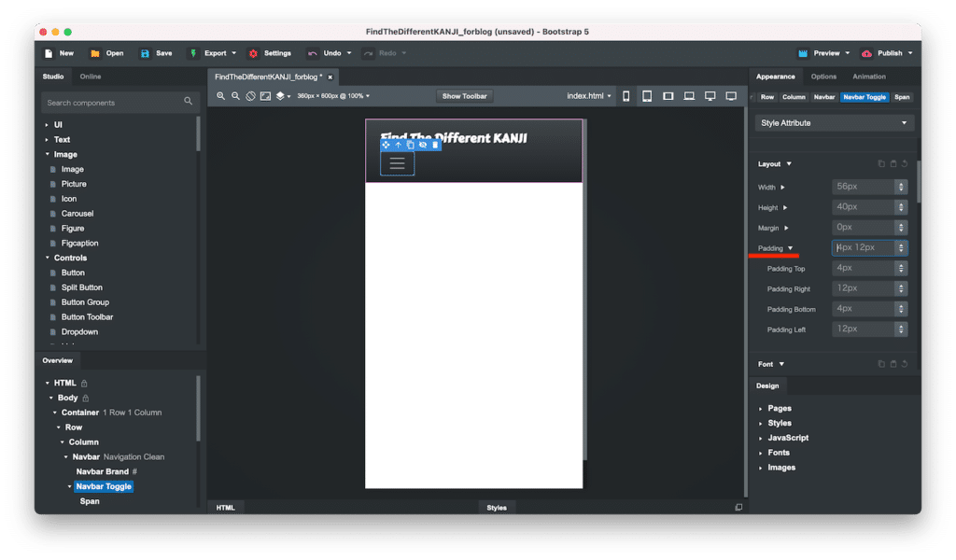Collapse the Padding section arrow

pos(790,248)
